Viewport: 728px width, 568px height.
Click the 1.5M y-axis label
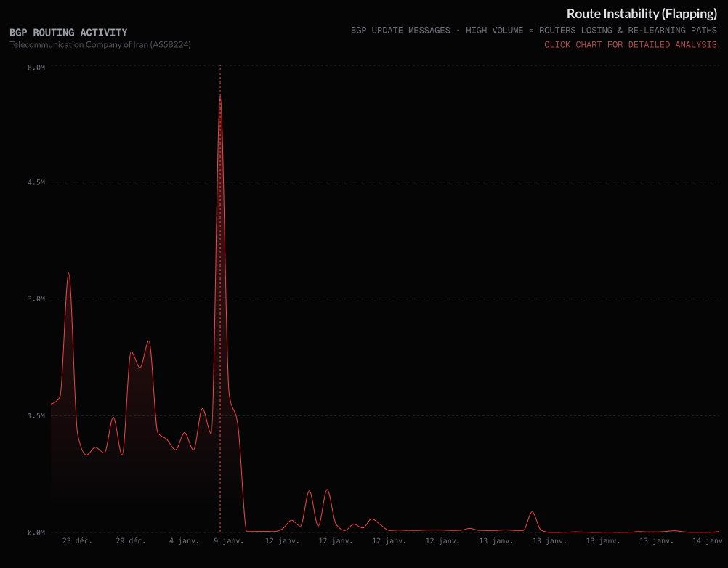click(x=36, y=416)
